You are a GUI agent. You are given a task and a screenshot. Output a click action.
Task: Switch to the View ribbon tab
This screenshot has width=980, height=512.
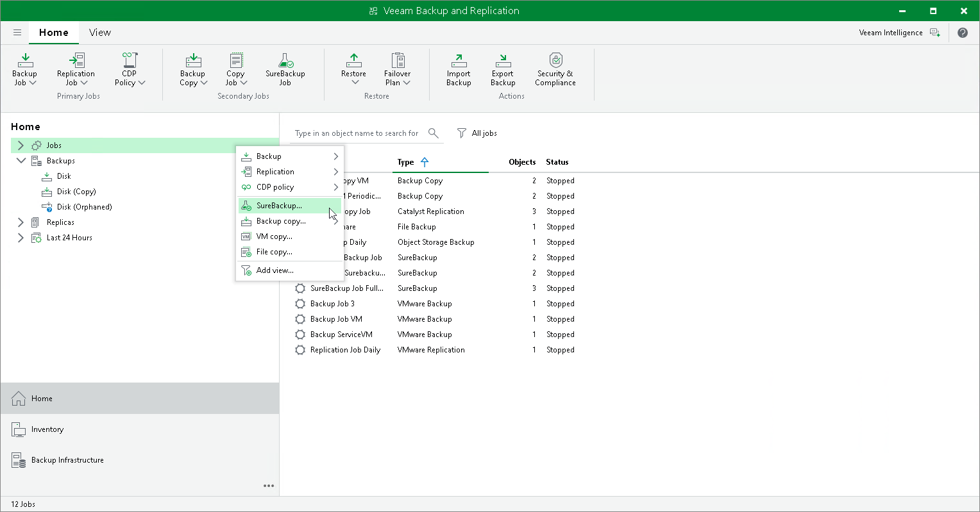tap(100, 33)
